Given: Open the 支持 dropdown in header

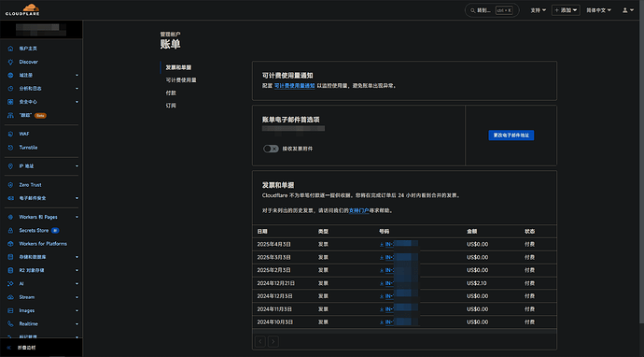Looking at the screenshot, I should [538, 10].
